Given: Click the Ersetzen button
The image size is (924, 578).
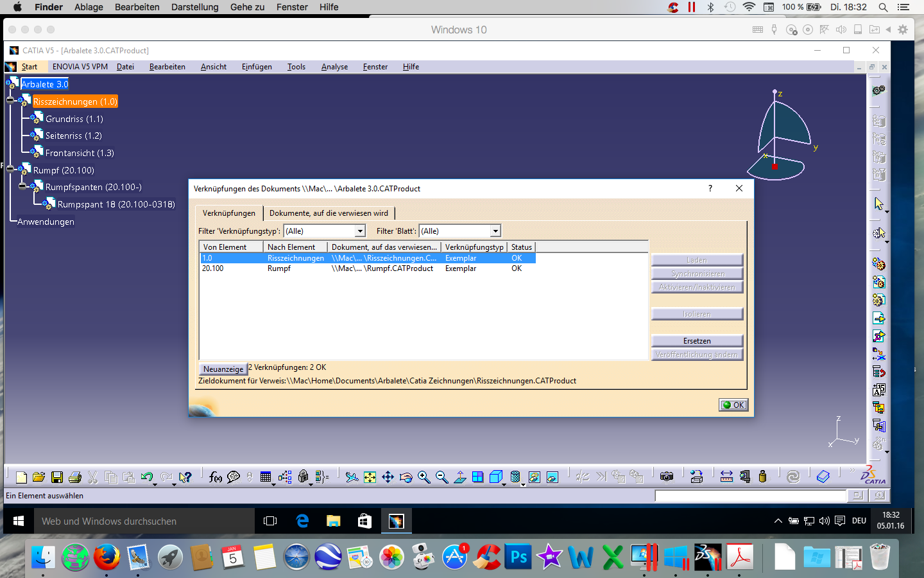Looking at the screenshot, I should point(697,341).
